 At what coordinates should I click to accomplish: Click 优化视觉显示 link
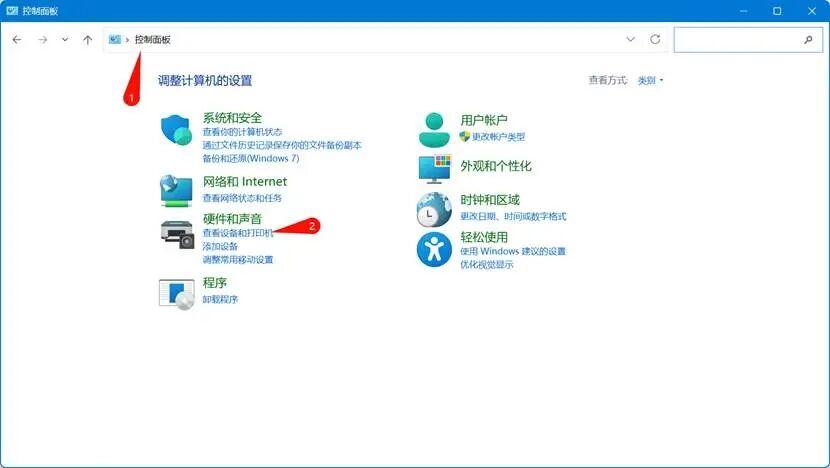(x=486, y=264)
